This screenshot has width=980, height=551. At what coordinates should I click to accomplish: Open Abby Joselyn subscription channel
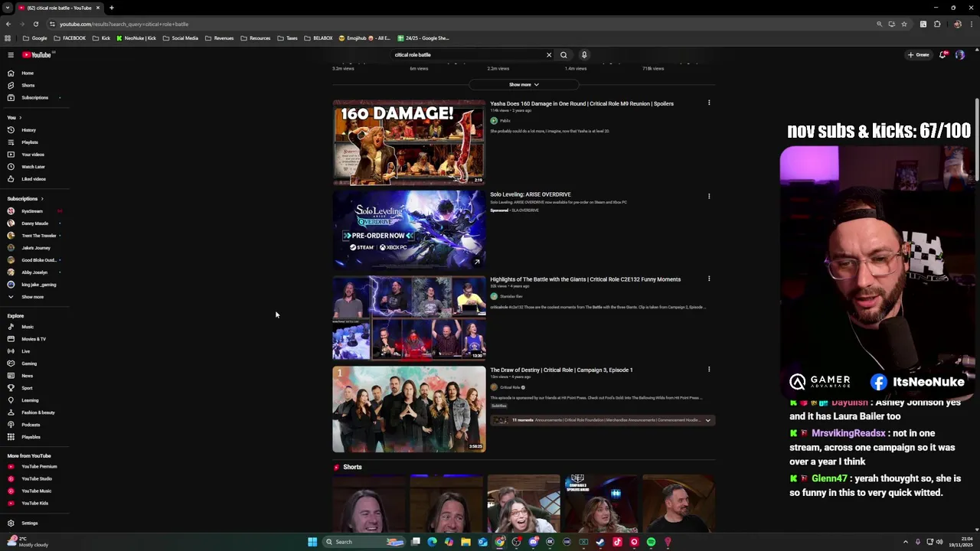coord(34,272)
